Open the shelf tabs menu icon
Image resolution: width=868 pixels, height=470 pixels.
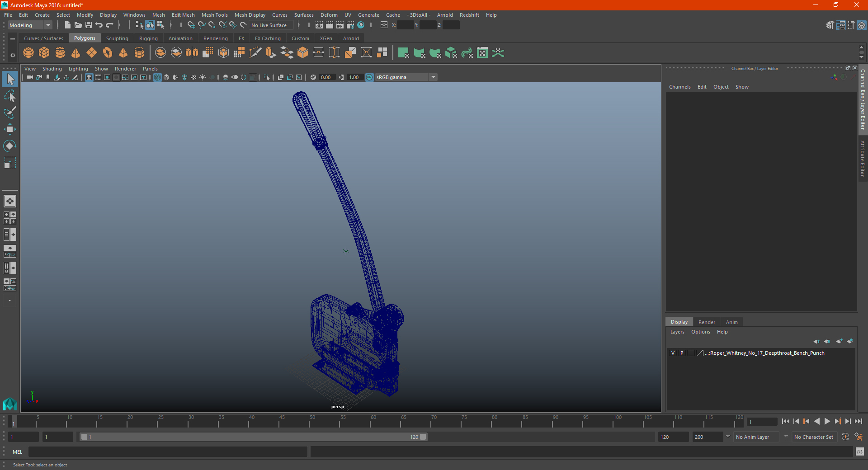pyautogui.click(x=13, y=39)
